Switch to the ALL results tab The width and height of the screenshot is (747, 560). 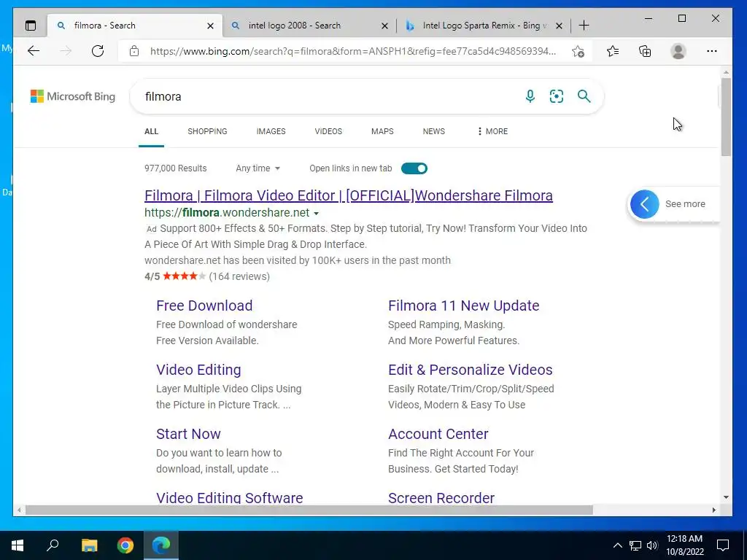coord(151,131)
